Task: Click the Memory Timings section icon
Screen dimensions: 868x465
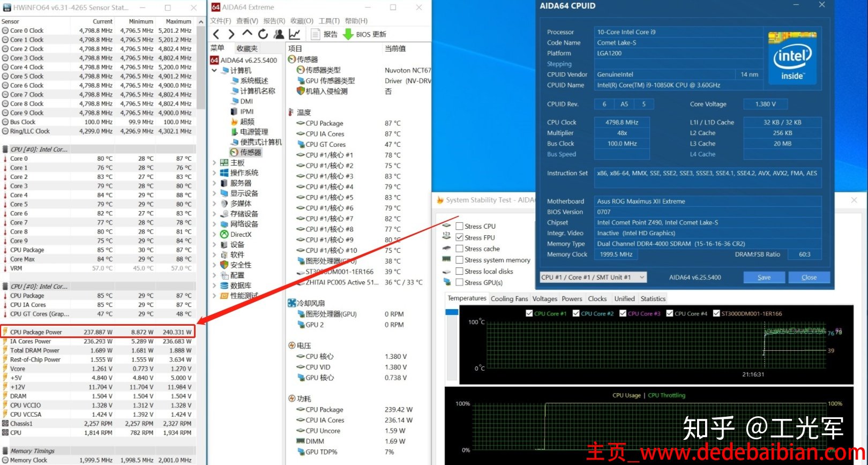Action: [x=5, y=451]
